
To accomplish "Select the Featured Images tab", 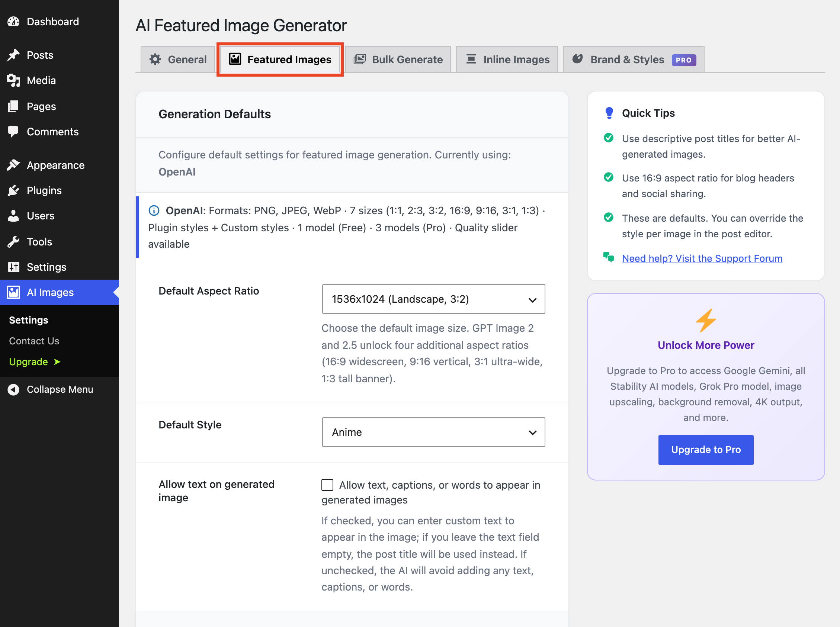I will [x=280, y=59].
